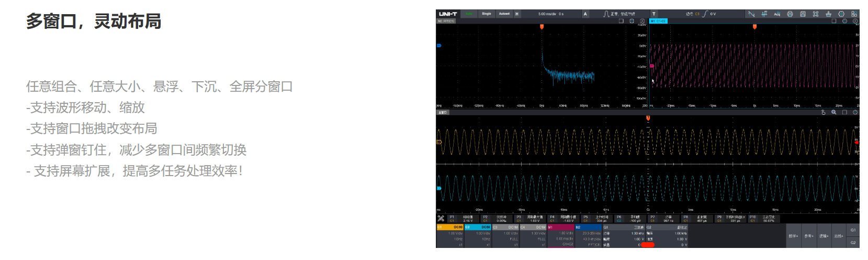This screenshot has width=868, height=260.
Task: Click the G1 button at bottom right
Action: [x=853, y=230]
